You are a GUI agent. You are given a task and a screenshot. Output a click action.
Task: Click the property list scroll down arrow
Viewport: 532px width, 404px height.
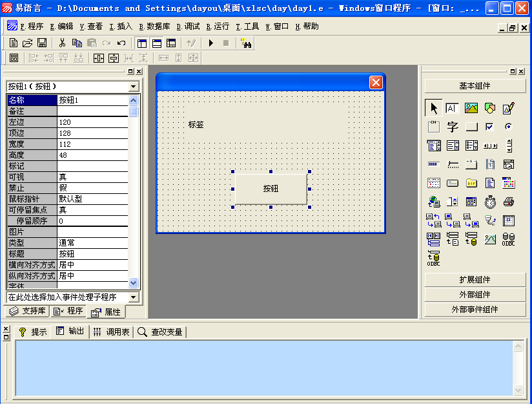134,282
